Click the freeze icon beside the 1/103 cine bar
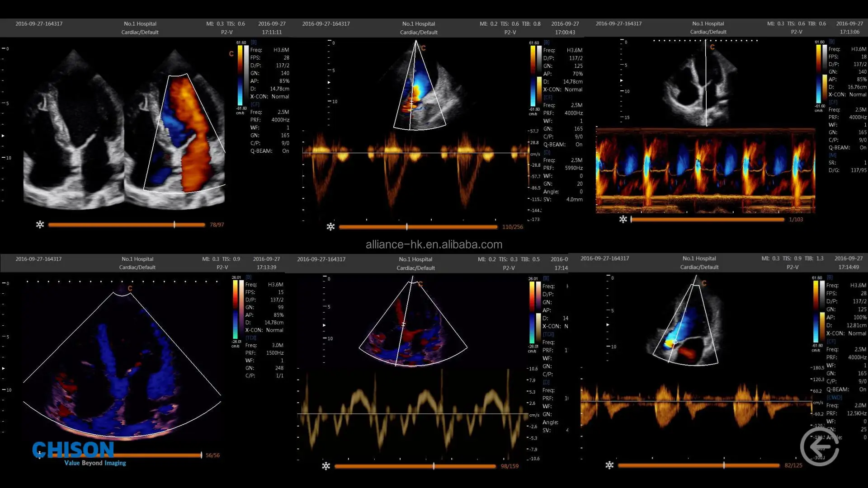The height and width of the screenshot is (488, 868). coord(623,219)
